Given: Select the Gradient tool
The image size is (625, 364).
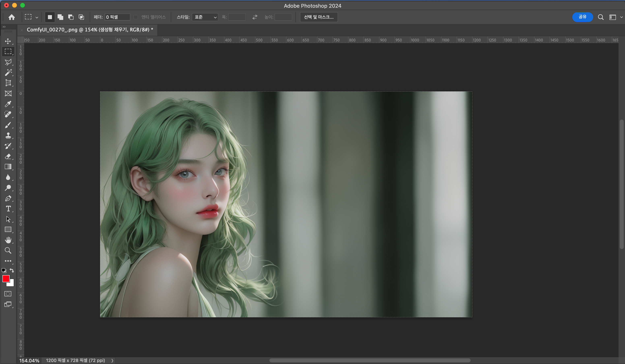Looking at the screenshot, I should [8, 167].
